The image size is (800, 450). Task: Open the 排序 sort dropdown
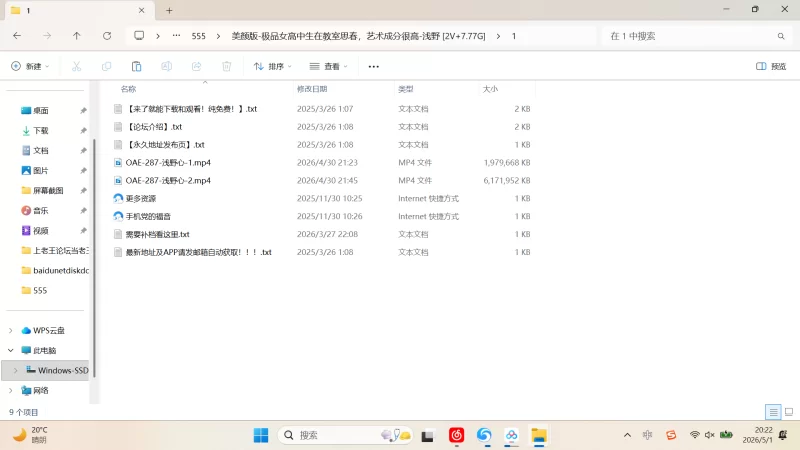(273, 66)
